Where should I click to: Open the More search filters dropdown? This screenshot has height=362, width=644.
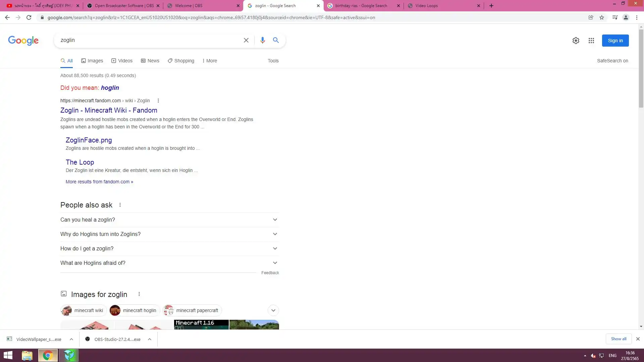point(210,61)
